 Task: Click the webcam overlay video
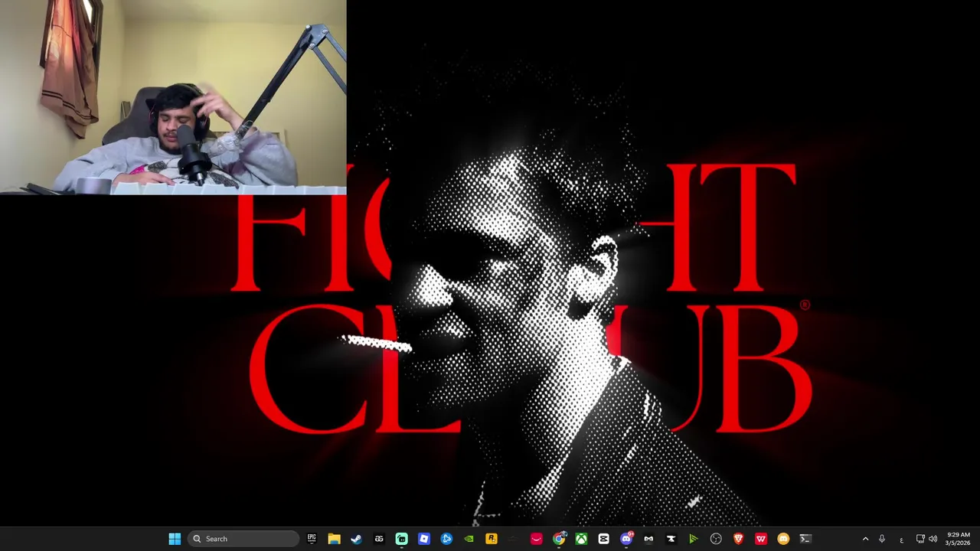(173, 97)
